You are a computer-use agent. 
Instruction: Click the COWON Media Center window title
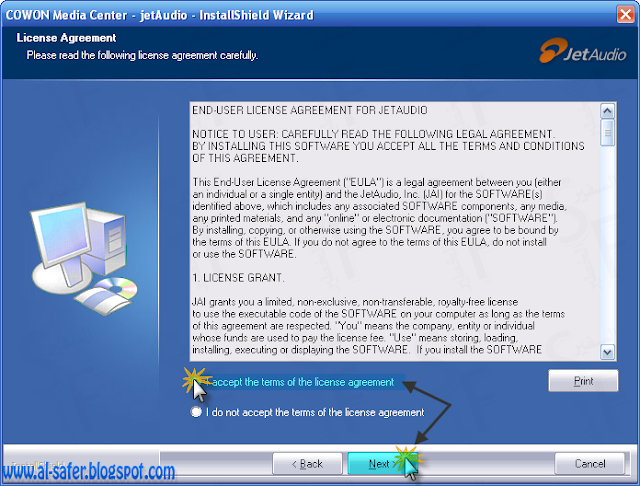[x=159, y=15]
